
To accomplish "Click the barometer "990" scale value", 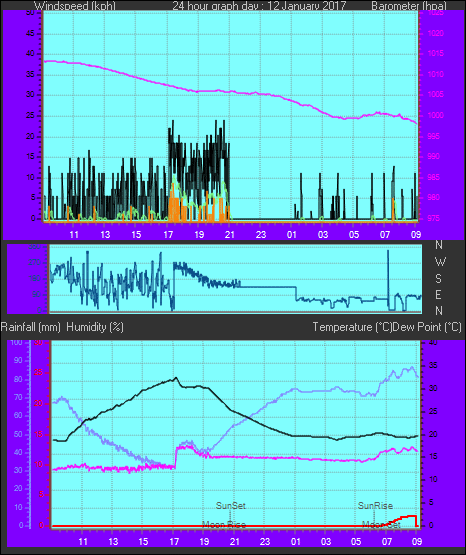I will [x=434, y=156].
